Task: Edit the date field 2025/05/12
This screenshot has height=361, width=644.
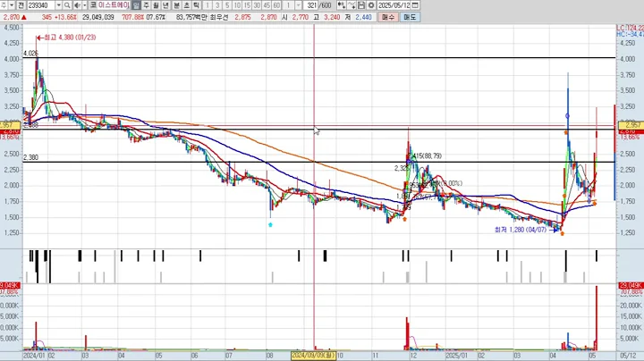Action: [x=394, y=5]
